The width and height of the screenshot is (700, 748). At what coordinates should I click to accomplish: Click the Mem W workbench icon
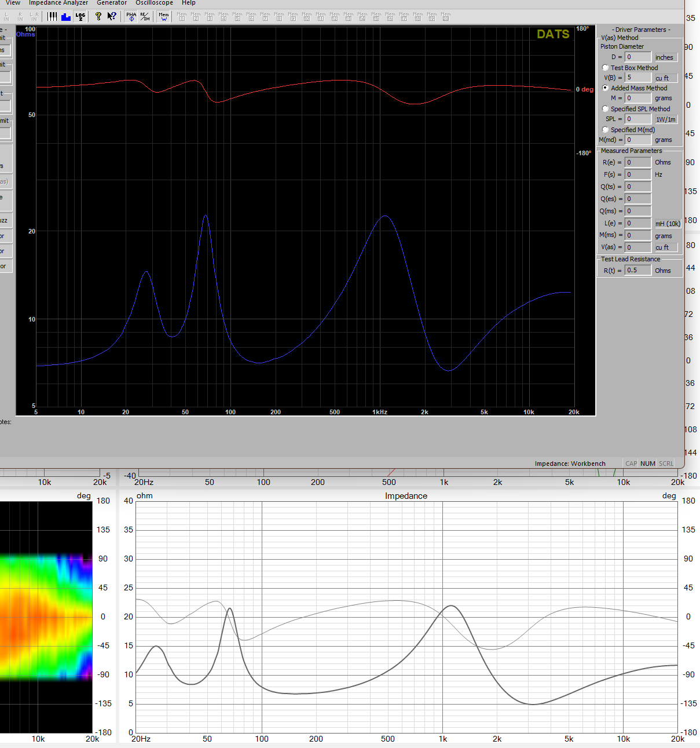tap(164, 17)
